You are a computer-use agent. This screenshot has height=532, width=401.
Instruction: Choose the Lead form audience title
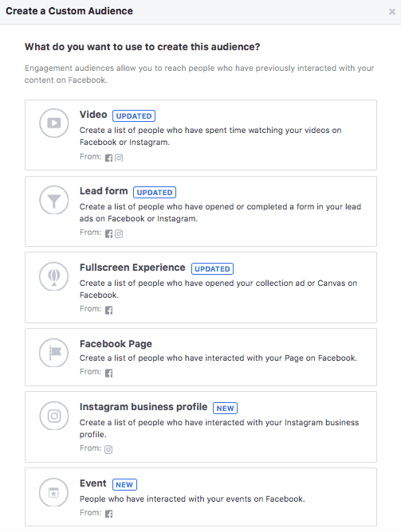(x=104, y=191)
